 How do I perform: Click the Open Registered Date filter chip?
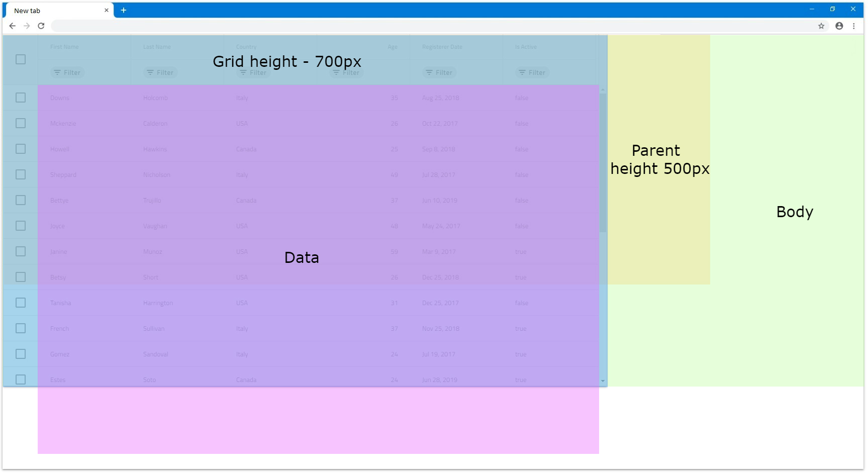coord(439,72)
